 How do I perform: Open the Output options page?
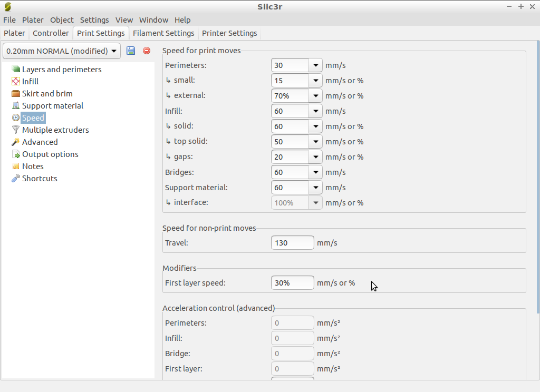(50, 154)
